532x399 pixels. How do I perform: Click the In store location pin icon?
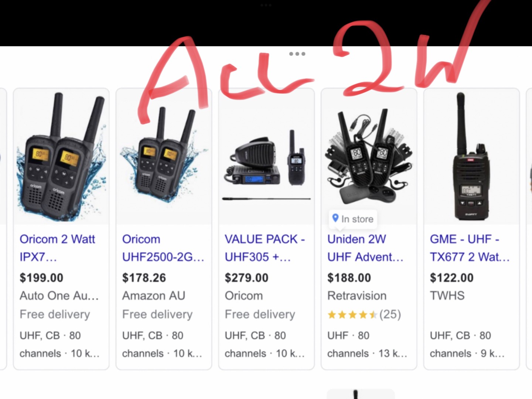point(335,218)
